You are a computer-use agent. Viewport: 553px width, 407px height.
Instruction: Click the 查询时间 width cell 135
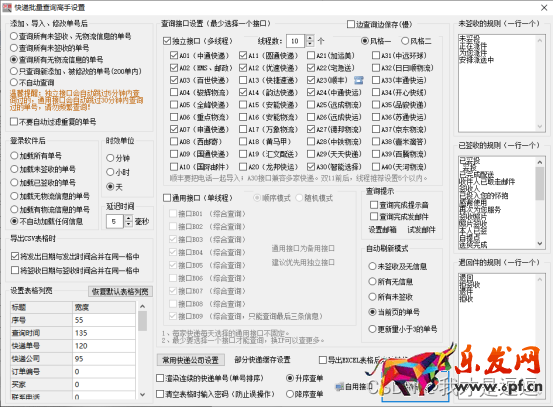[x=104, y=333]
